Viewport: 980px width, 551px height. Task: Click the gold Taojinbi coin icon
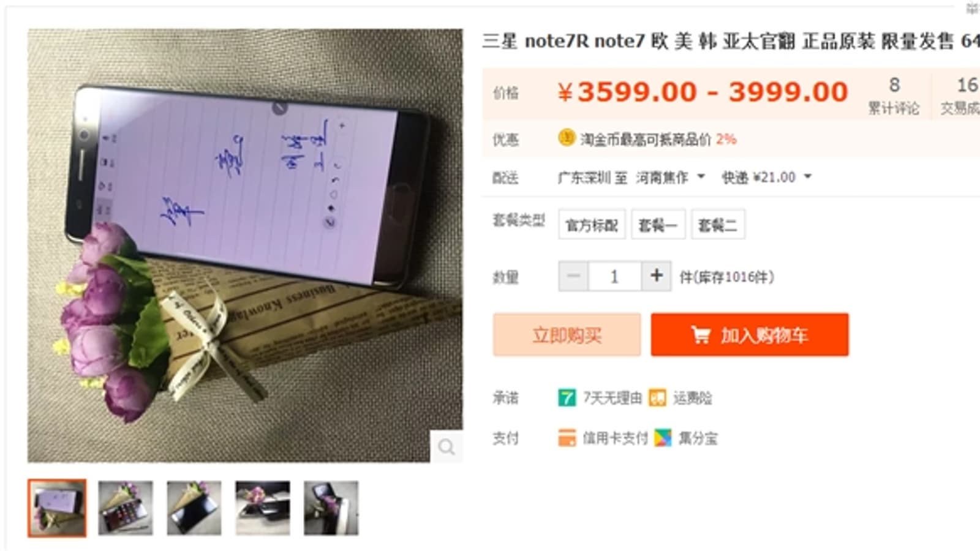point(567,138)
